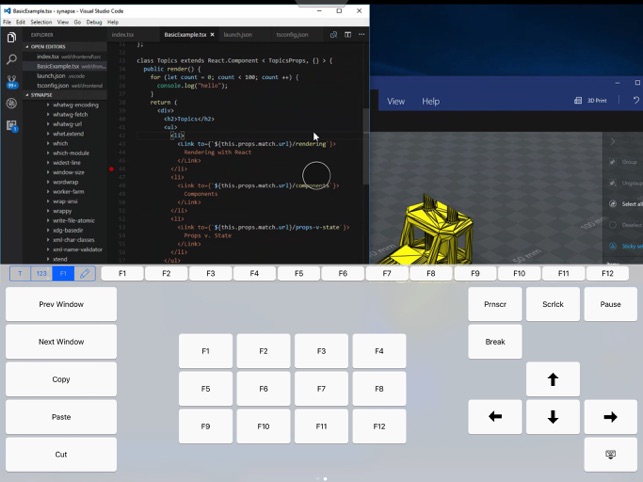The height and width of the screenshot is (482, 643).
Task: Tap the Down arrow key
Action: click(553, 417)
